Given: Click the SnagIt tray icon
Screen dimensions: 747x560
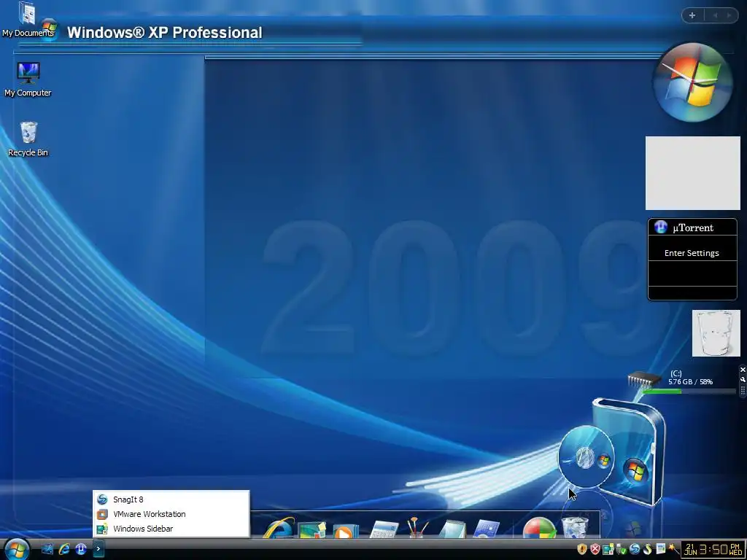Looking at the screenshot, I should [635, 549].
